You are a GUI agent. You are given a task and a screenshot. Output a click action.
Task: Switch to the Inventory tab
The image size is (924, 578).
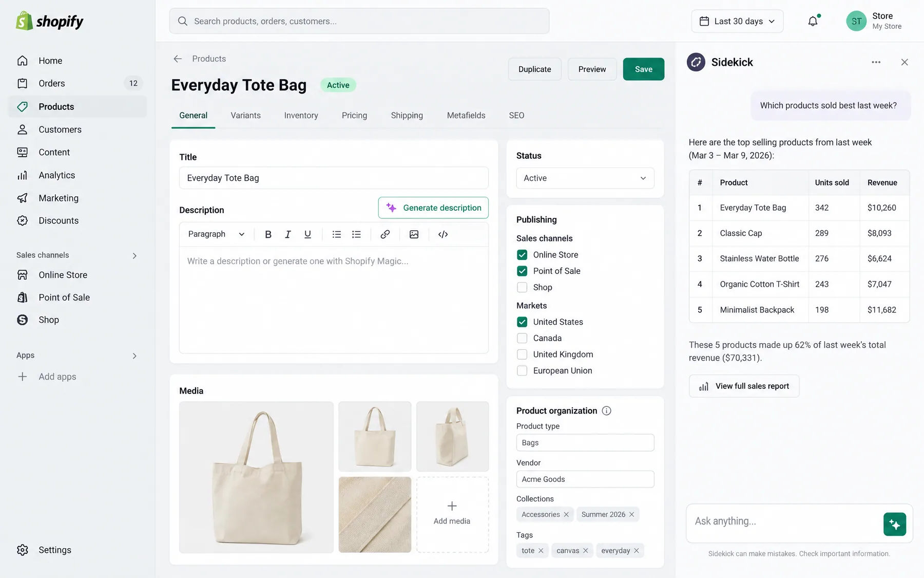coord(301,116)
